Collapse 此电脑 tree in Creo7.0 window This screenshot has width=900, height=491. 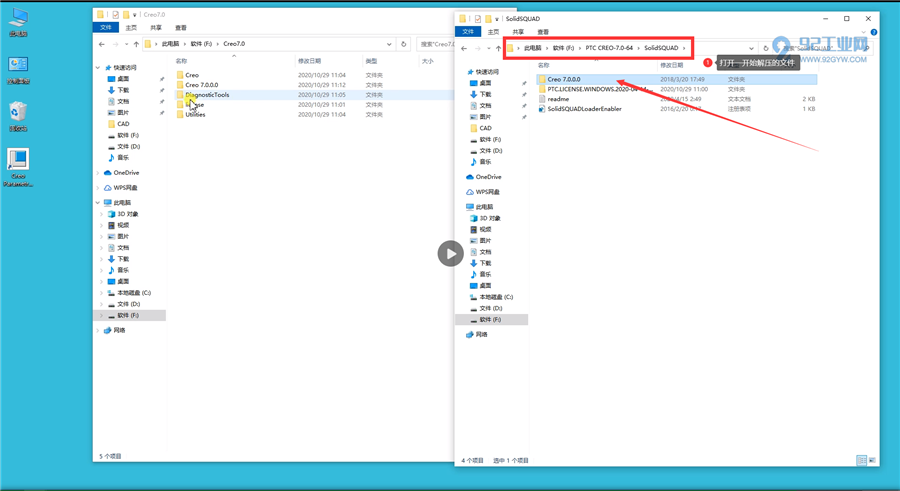pyautogui.click(x=98, y=203)
